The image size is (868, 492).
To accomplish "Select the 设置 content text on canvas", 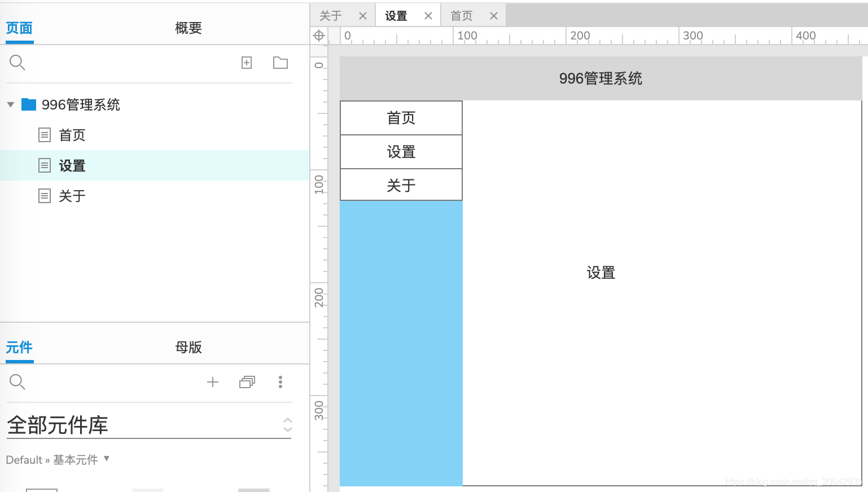I will click(x=601, y=273).
